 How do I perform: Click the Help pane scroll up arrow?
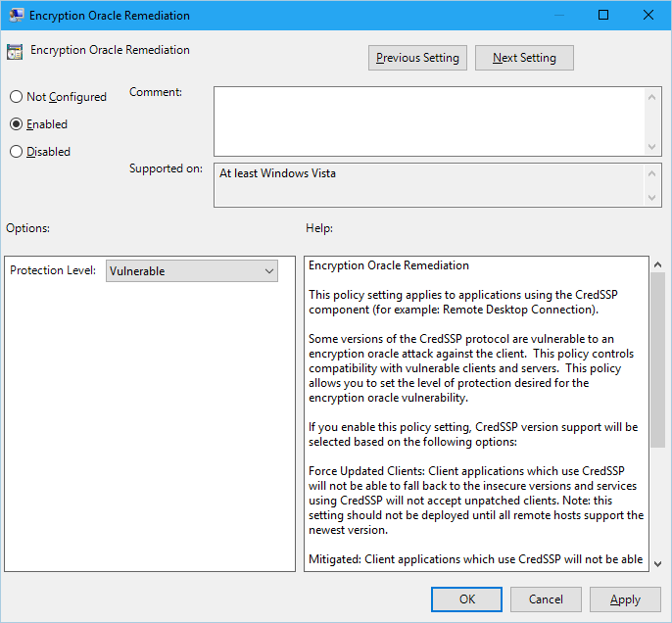[658, 264]
